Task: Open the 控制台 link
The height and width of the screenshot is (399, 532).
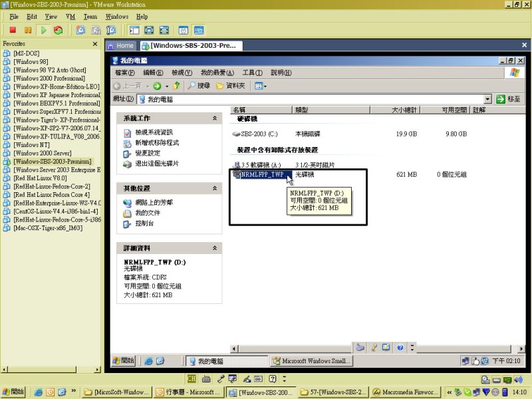Action: click(144, 223)
